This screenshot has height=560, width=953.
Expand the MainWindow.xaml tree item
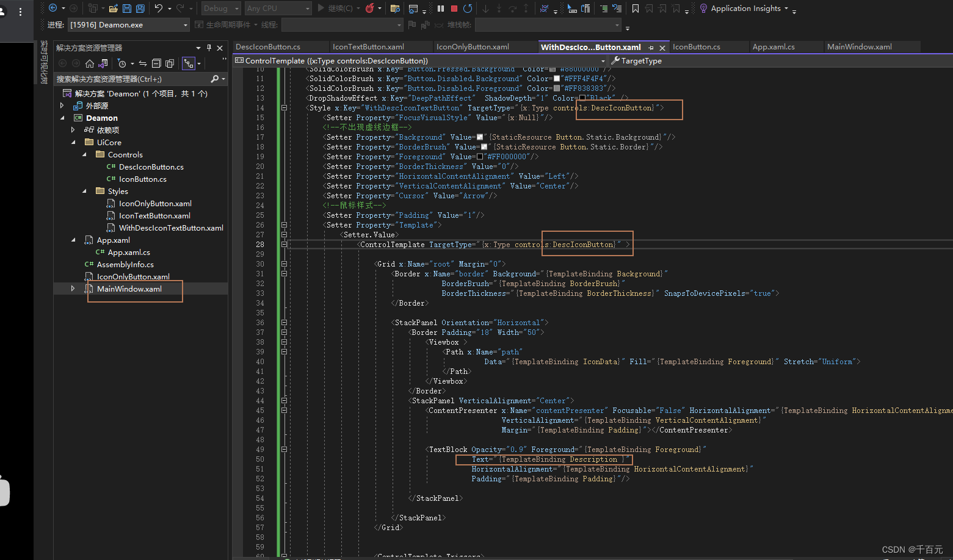pos(73,288)
